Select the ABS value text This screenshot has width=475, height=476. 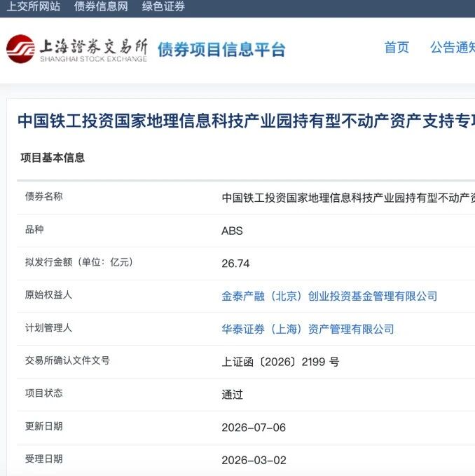click(232, 231)
